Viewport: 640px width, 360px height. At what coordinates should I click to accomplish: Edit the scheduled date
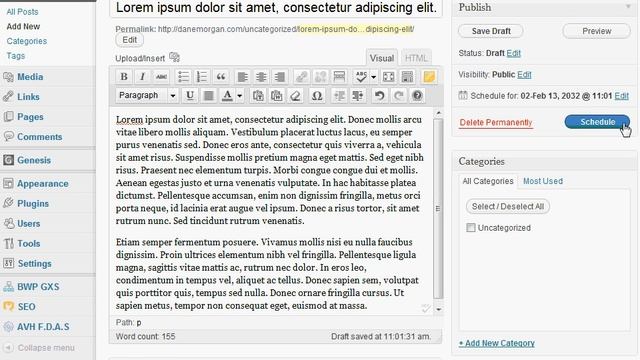coord(621,96)
